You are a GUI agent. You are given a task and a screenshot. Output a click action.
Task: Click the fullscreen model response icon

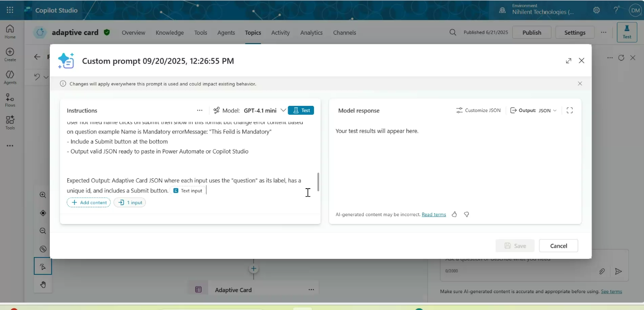570,110
